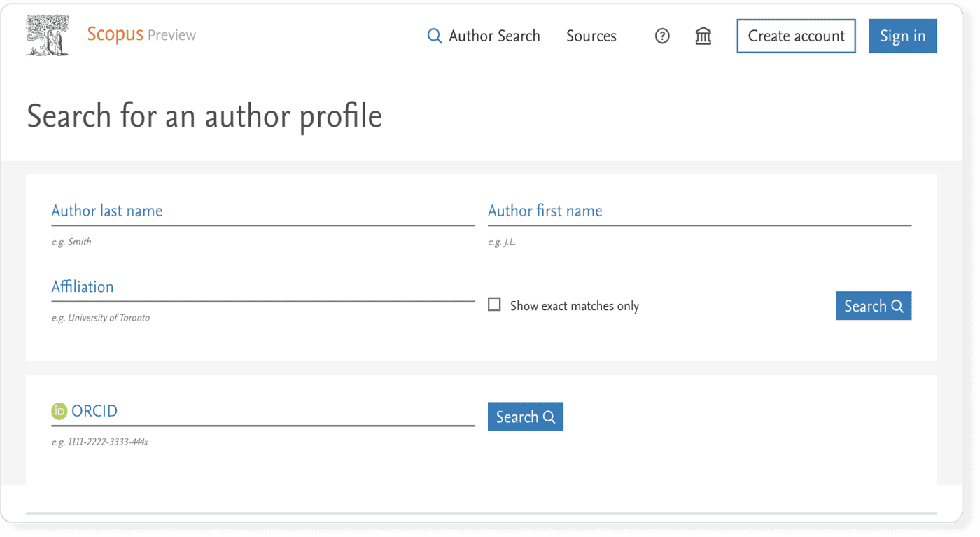The width and height of the screenshot is (980, 537).
Task: Open the Sources menu item
Action: [x=591, y=36]
